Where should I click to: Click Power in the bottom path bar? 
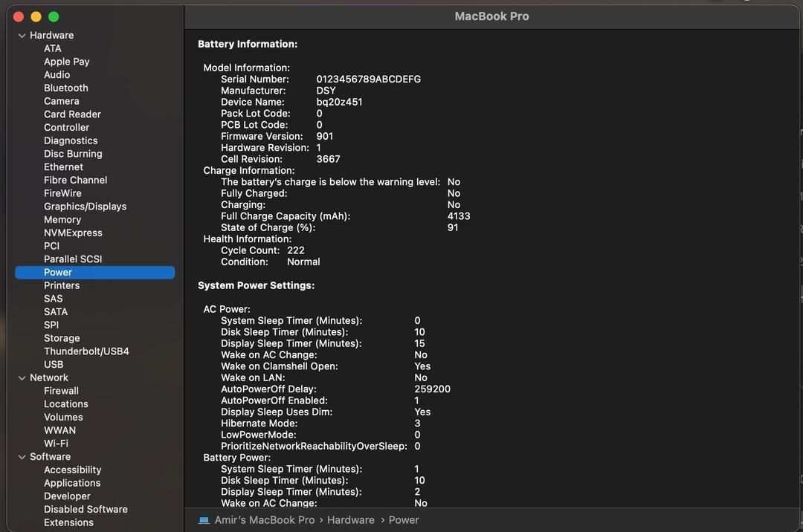pos(404,520)
